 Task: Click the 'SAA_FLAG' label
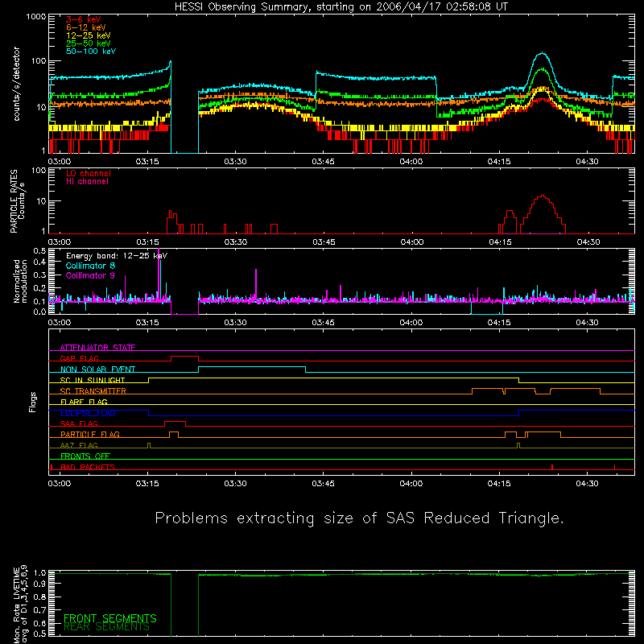point(79,423)
